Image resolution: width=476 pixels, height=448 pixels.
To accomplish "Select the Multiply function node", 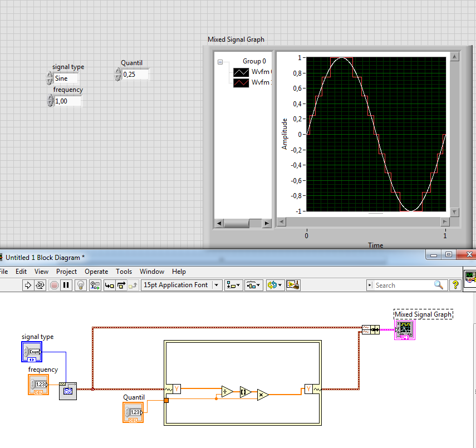I will coord(263,395).
